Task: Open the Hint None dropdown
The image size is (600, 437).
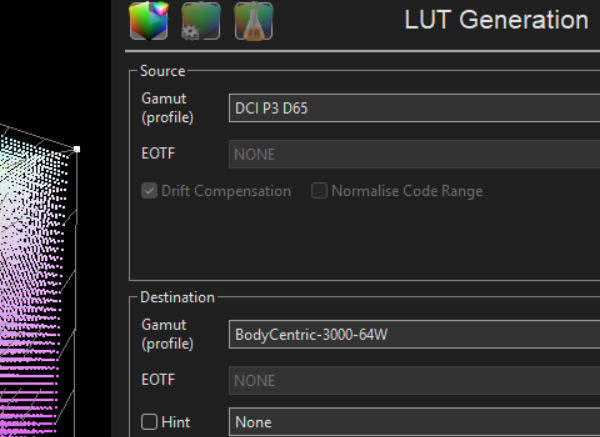Action: pyautogui.click(x=414, y=422)
